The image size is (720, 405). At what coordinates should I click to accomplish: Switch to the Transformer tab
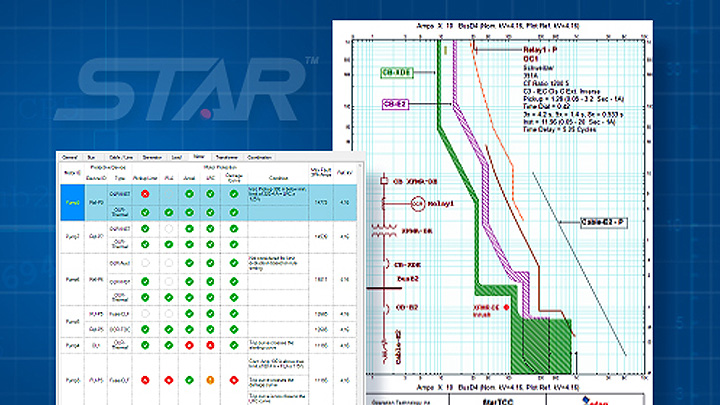[x=226, y=158]
